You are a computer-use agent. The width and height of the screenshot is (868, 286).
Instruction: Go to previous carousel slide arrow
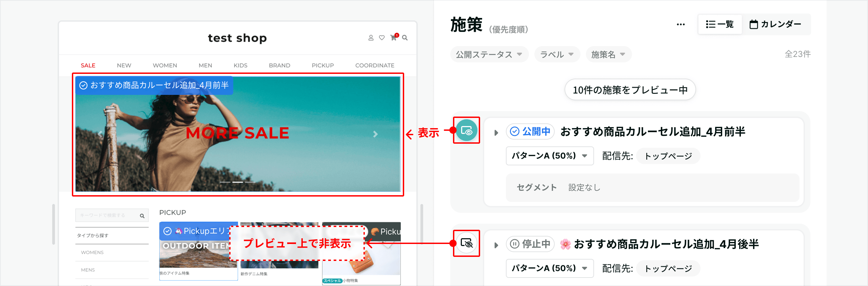pyautogui.click(x=100, y=134)
